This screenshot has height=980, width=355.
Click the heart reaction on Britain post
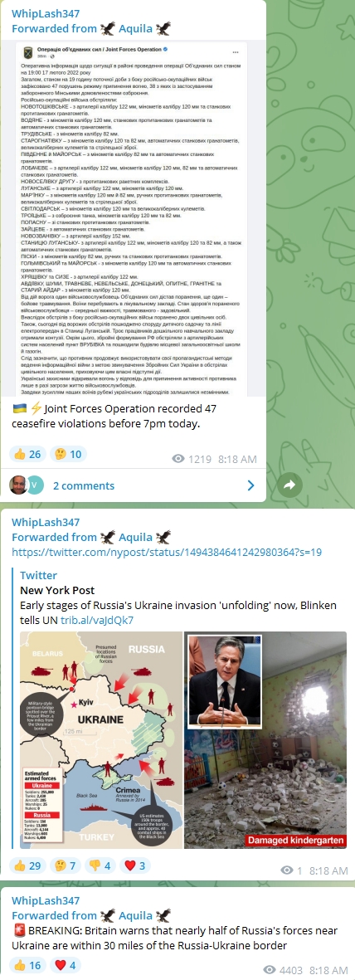[x=66, y=965]
